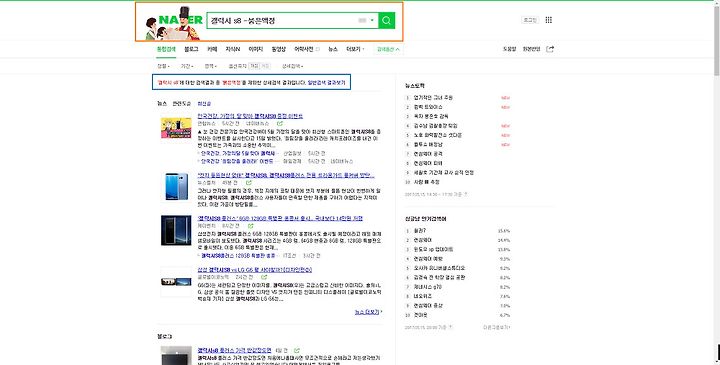Open Galaxy S8 Plus 128GB article new window icon
Image resolution: width=720 pixels, height=365 pixels.
(x=250, y=226)
